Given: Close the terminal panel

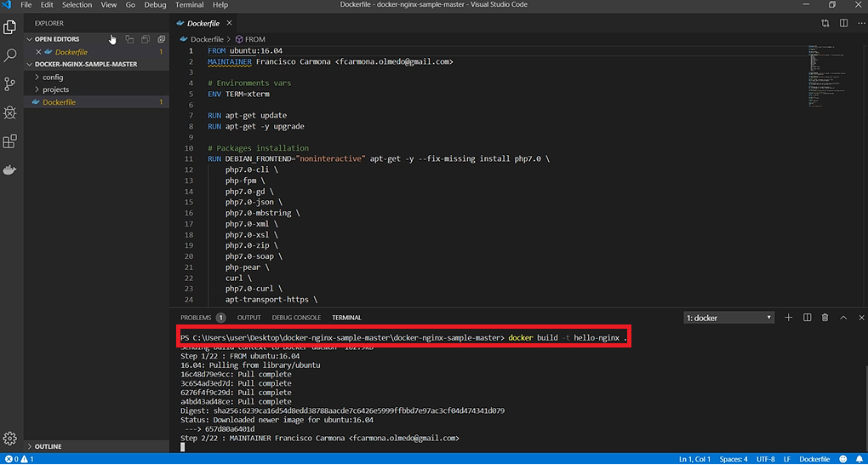Looking at the screenshot, I should (x=861, y=318).
